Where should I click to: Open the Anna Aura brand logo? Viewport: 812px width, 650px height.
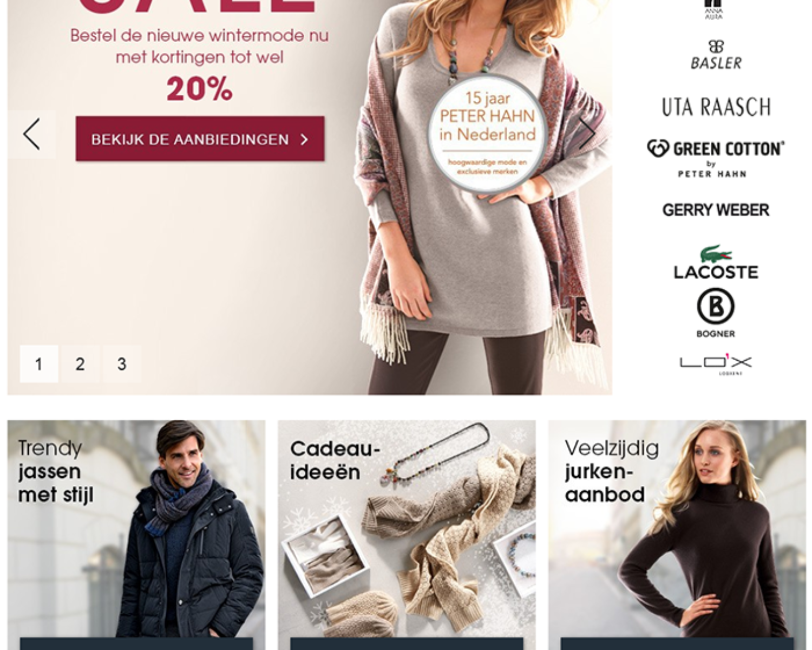click(x=713, y=10)
